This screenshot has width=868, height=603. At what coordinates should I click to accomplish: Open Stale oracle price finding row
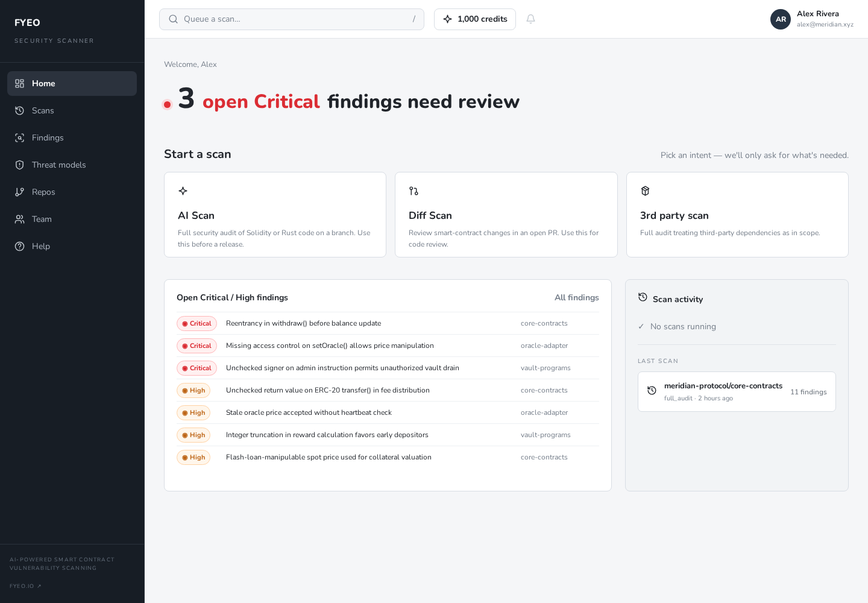[x=388, y=412]
